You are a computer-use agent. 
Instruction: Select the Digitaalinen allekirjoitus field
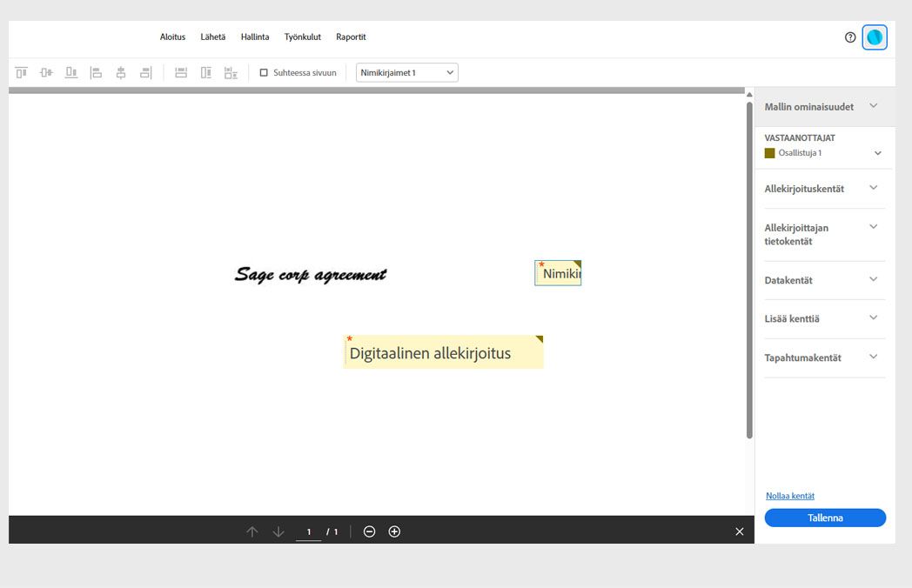point(443,352)
